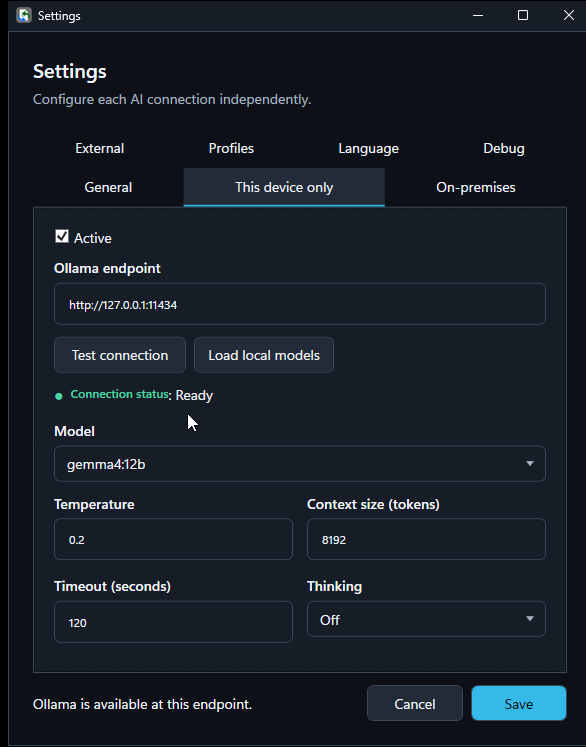This screenshot has width=586, height=747.
Task: Close the Settings window
Action: click(568, 15)
